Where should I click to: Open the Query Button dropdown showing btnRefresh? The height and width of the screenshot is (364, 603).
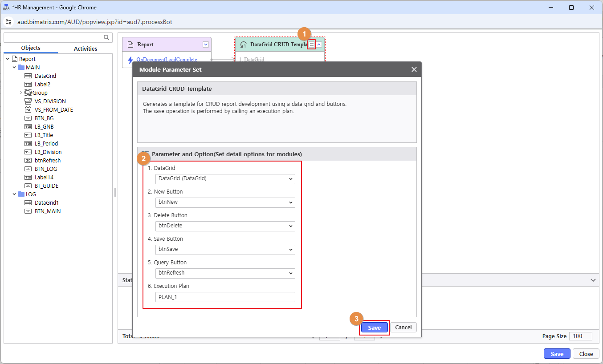(x=225, y=273)
